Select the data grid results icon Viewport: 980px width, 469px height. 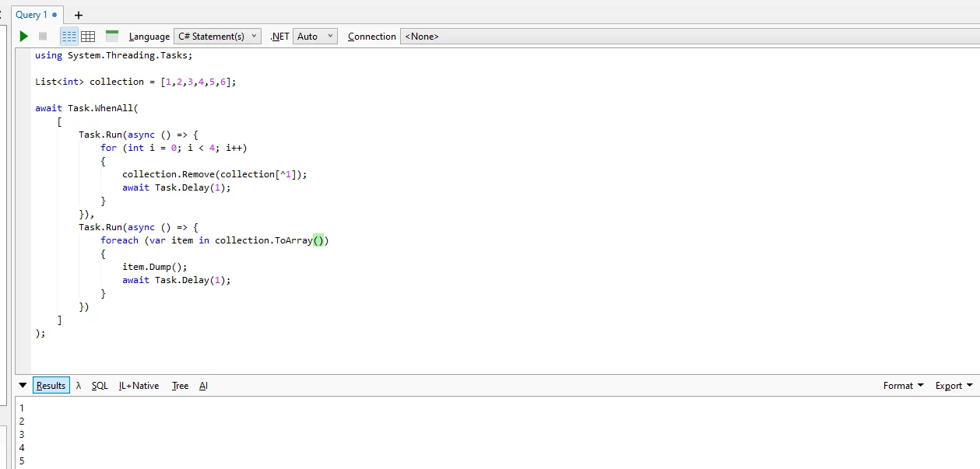88,36
